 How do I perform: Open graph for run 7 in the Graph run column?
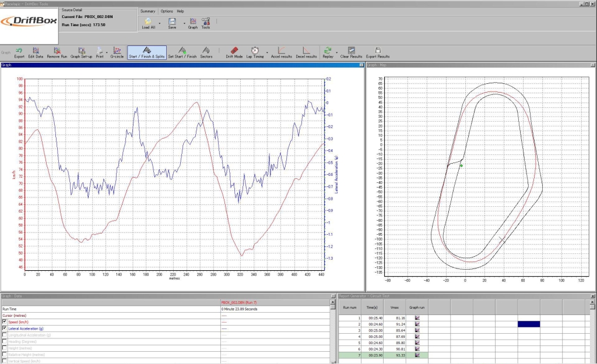pos(417,354)
